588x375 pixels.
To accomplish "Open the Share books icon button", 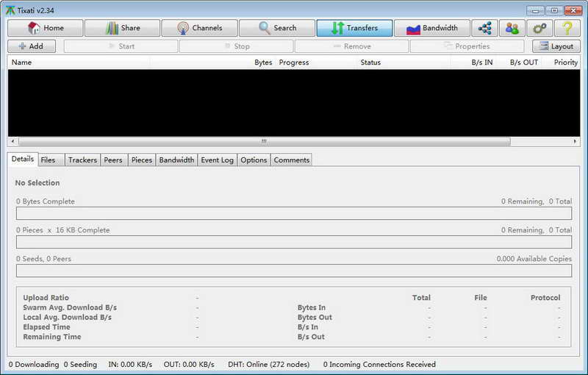I will [x=122, y=28].
